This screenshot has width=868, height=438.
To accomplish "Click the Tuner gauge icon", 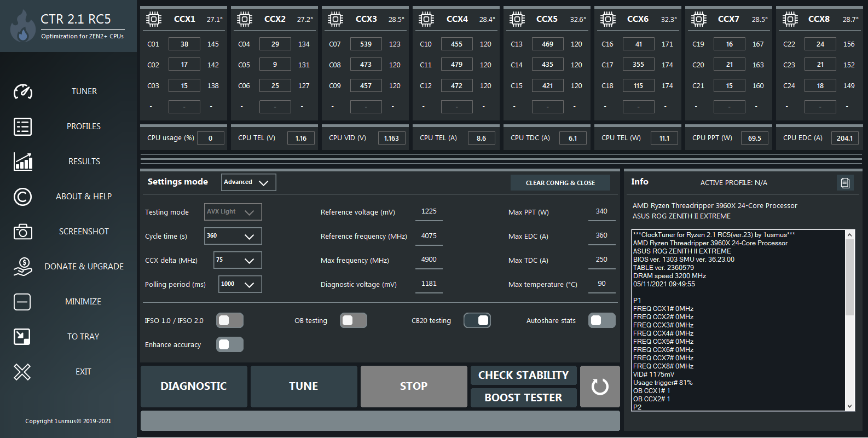I will 22,91.
